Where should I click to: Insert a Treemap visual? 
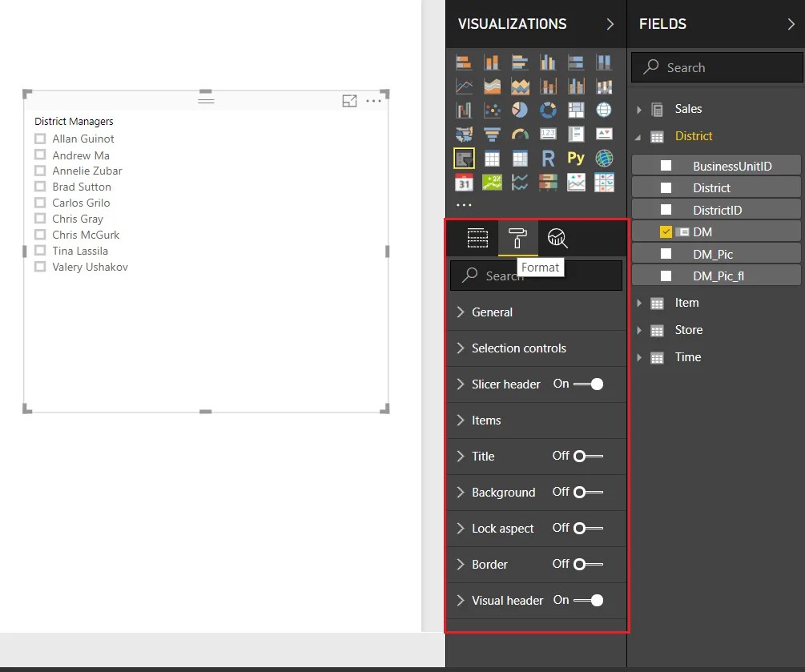576,109
